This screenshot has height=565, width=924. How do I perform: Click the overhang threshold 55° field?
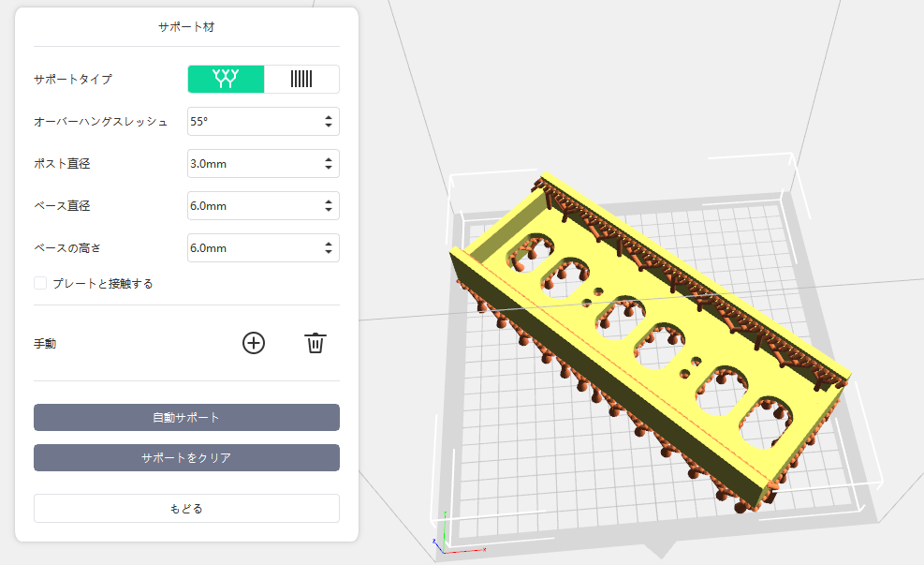[263, 122]
